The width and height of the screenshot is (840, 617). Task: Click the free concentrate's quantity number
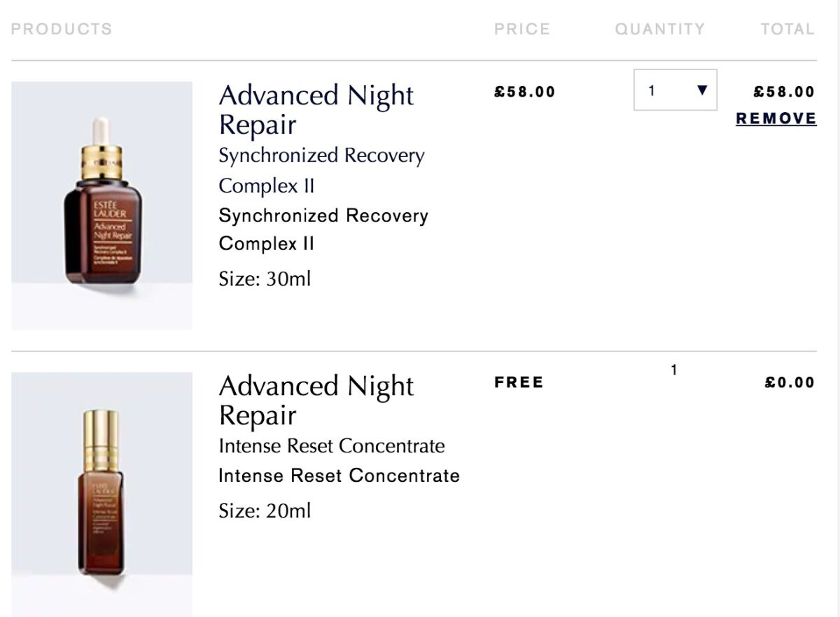673,370
